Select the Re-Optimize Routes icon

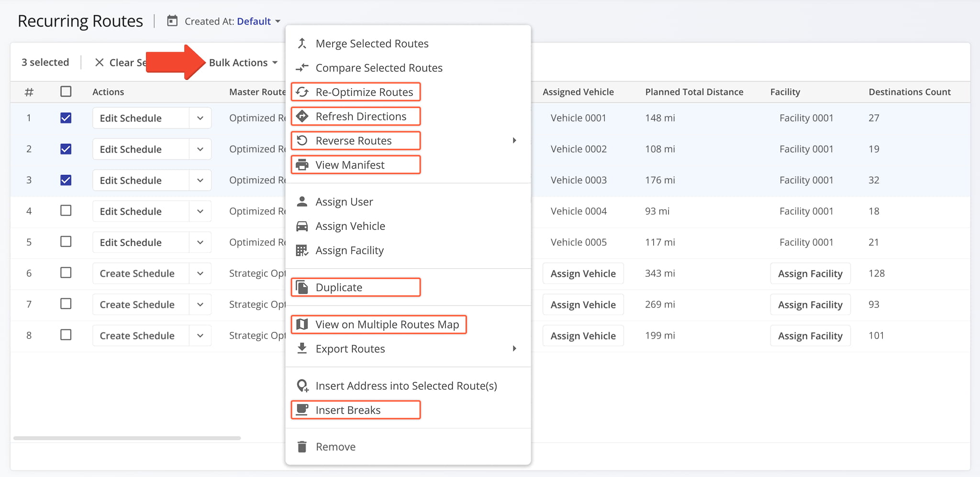click(302, 92)
